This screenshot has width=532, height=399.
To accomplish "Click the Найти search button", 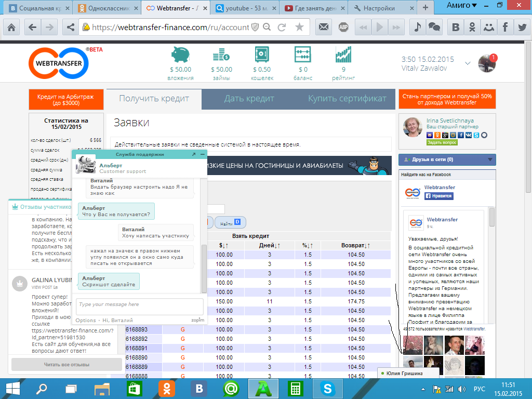I will 230,222.
